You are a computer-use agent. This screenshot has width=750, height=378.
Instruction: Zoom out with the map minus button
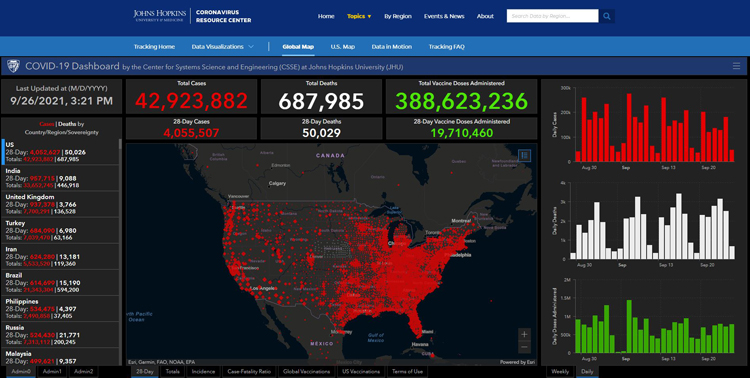[x=524, y=347]
